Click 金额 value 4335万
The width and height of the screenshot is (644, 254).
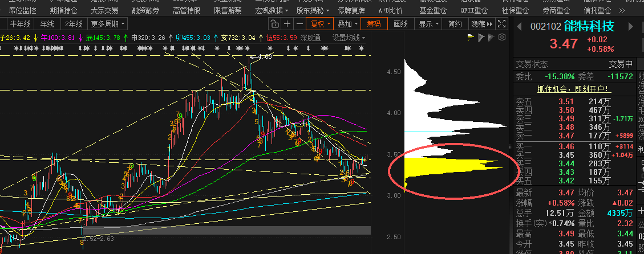[x=620, y=213]
